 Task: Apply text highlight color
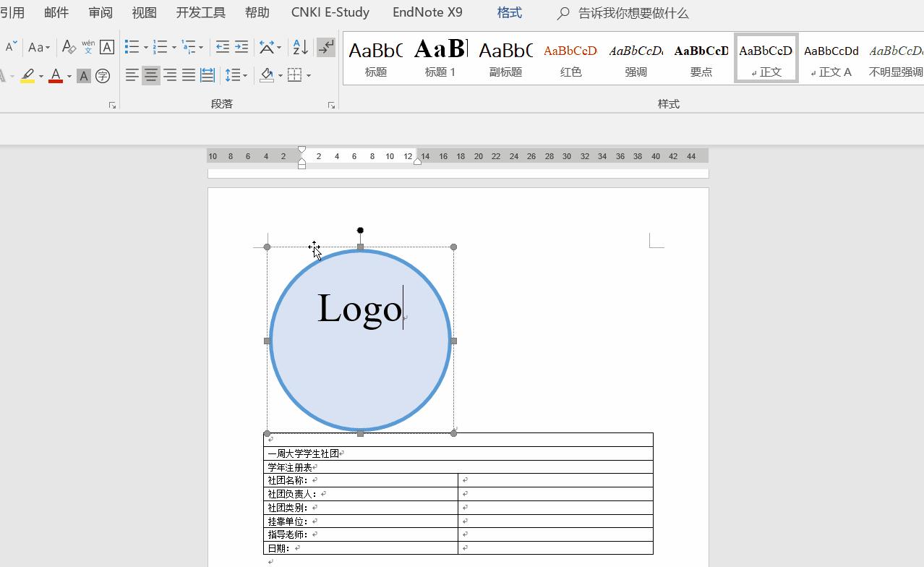click(28, 75)
